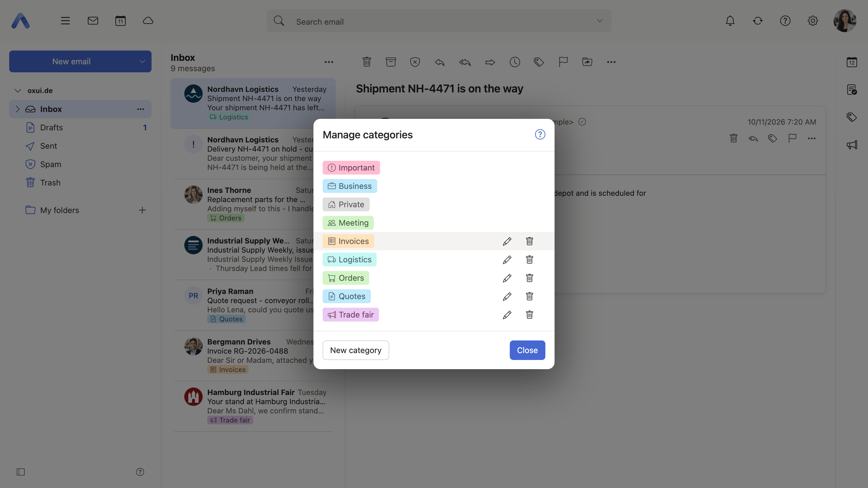Select the Important category tag

coord(351,168)
